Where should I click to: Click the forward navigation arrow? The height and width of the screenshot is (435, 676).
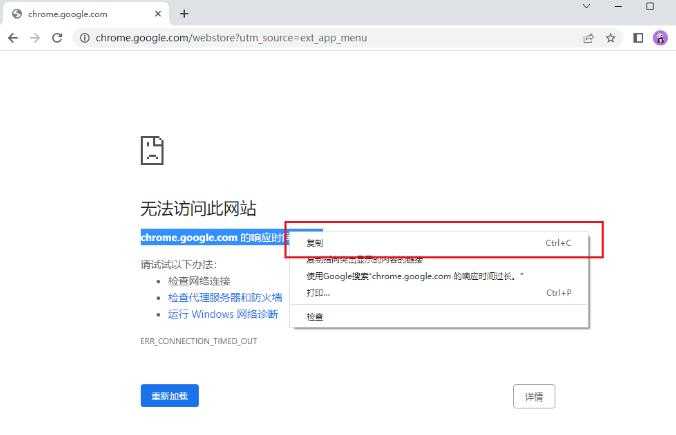coord(35,38)
